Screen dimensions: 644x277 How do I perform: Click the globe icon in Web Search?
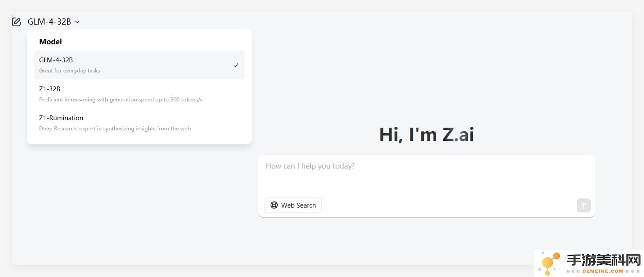pos(274,205)
